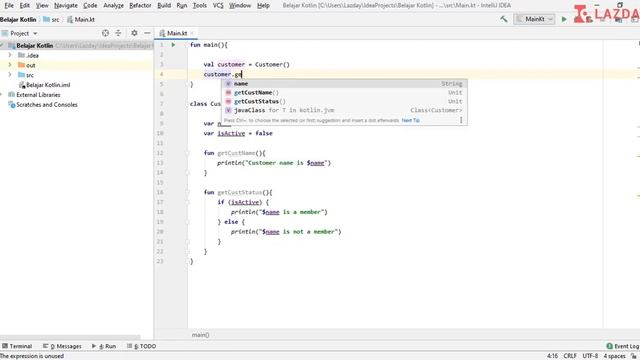Open the Help menu

pos(263,5)
